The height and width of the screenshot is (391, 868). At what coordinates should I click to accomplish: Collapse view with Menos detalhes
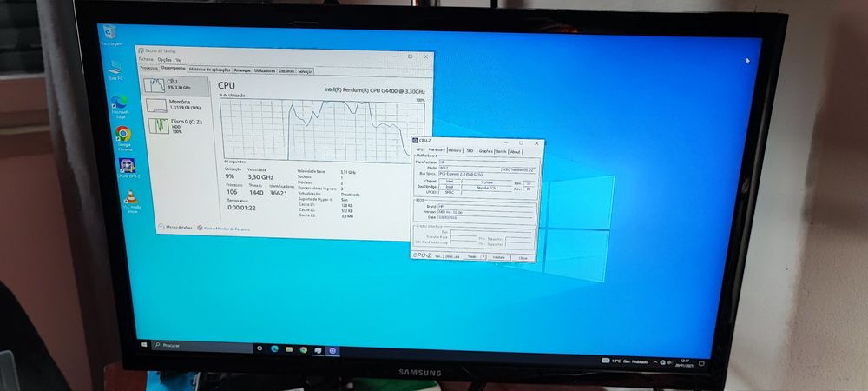click(175, 227)
